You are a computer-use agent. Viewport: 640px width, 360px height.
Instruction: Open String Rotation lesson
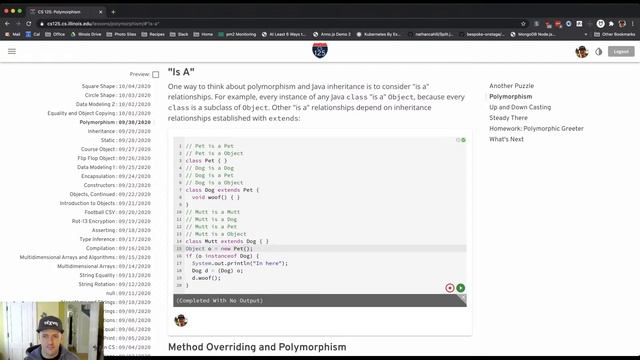pyautogui.click(x=115, y=284)
